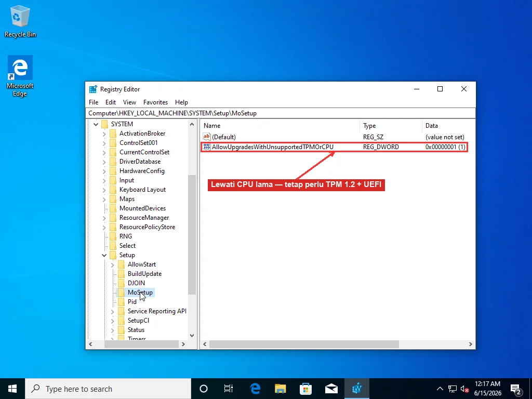Click the DriverDatabase folder icon
The height and width of the screenshot is (399, 532).
pos(113,162)
